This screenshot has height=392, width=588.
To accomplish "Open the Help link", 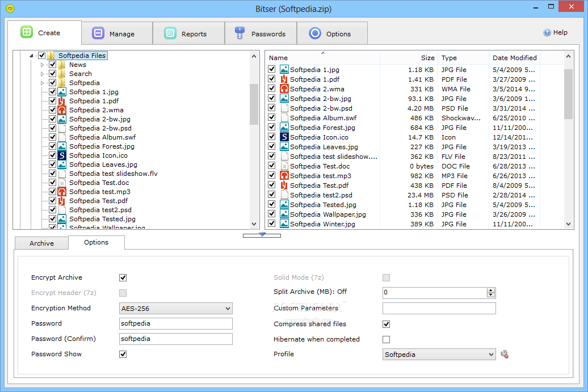I will (556, 32).
